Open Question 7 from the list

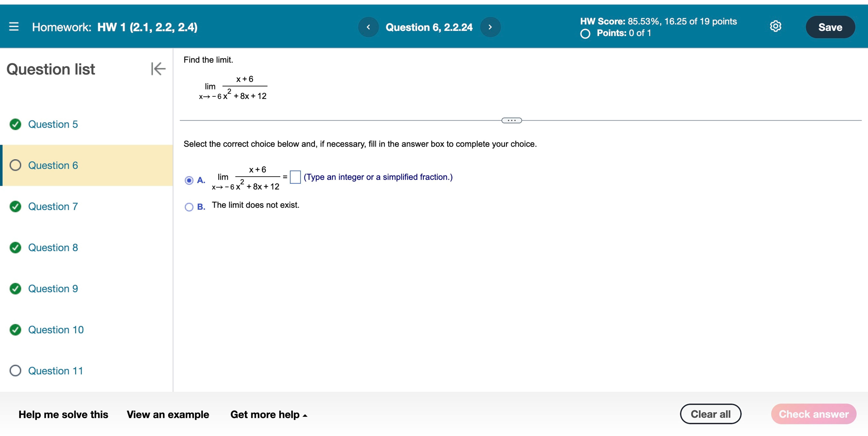[x=53, y=207]
